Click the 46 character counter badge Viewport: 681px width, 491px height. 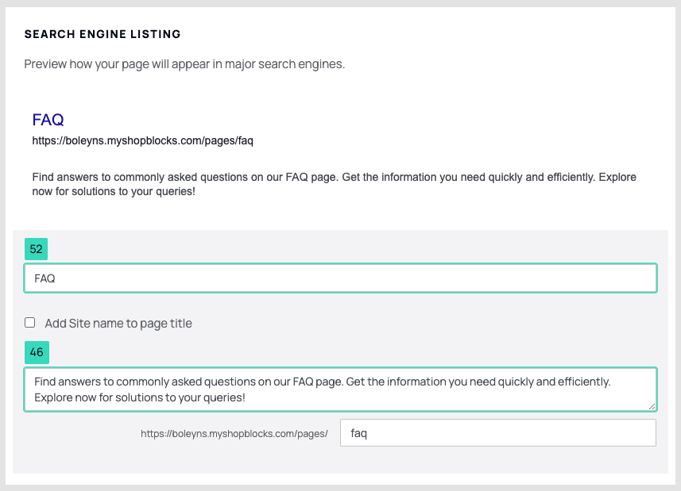tap(36, 352)
